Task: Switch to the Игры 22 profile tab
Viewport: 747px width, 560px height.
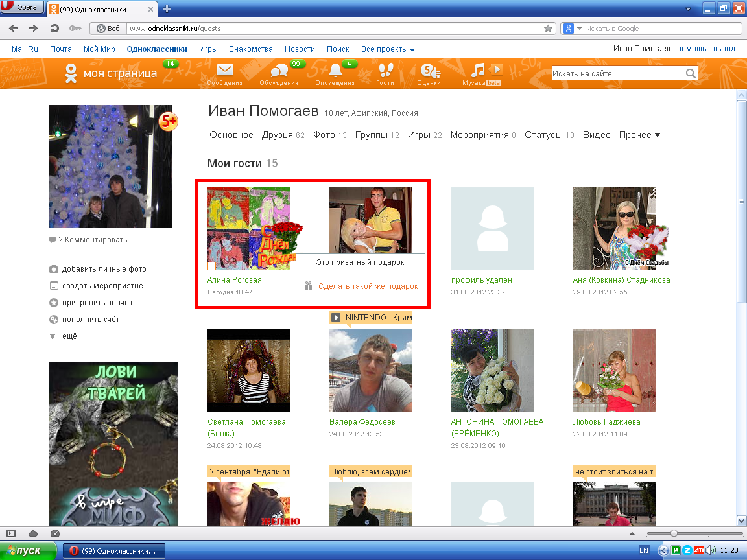Action: [x=425, y=135]
